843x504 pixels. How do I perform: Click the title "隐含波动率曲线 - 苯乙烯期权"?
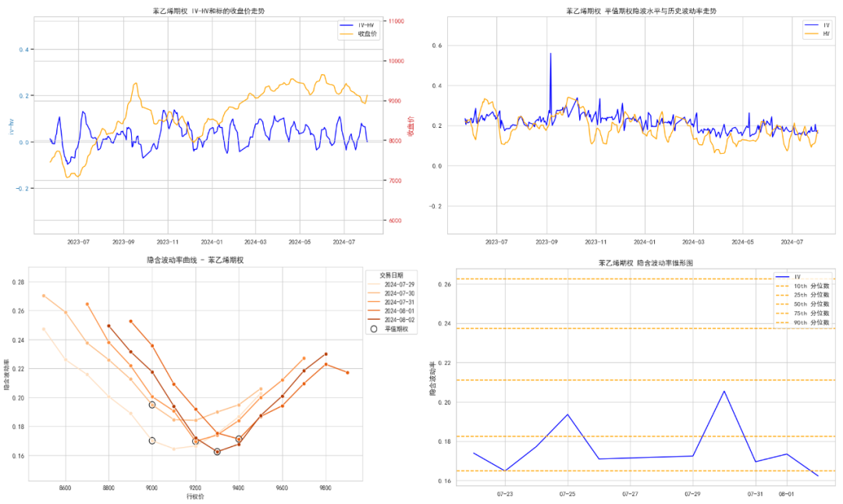pyautogui.click(x=195, y=260)
